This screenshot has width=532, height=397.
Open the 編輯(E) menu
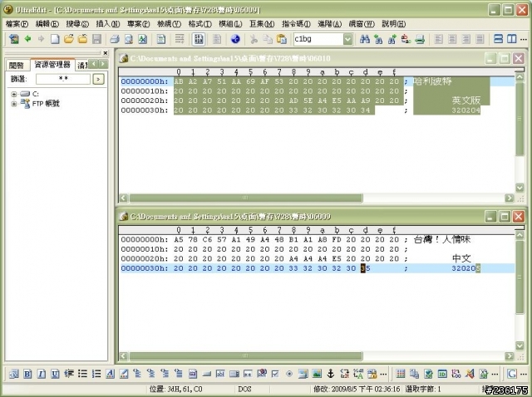click(47, 24)
